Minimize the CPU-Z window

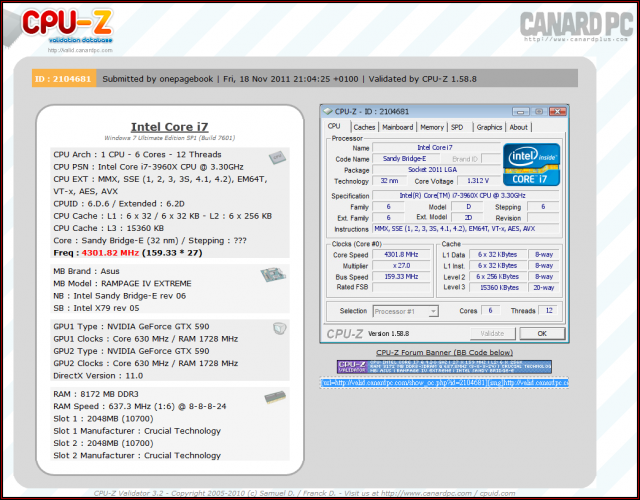click(521, 111)
